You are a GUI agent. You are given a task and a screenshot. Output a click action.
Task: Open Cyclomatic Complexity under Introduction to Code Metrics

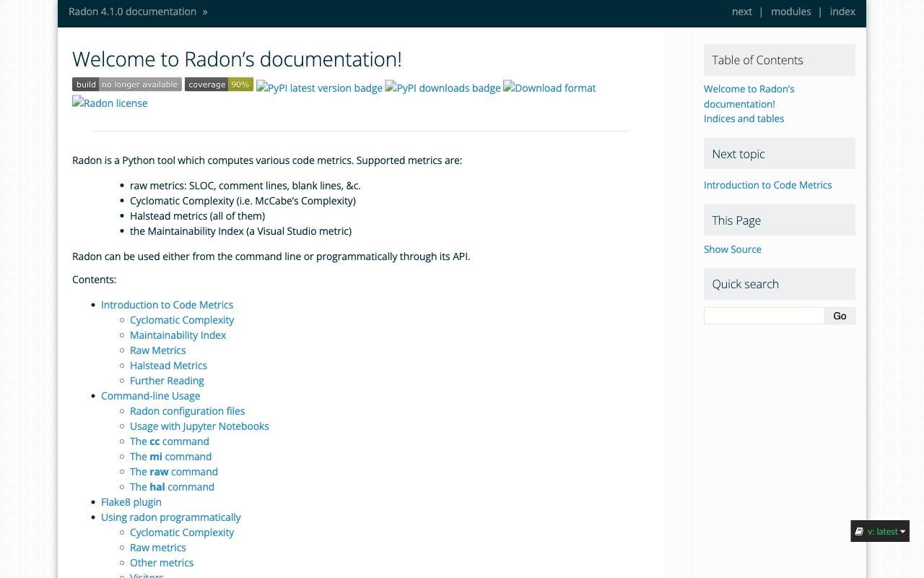(182, 320)
